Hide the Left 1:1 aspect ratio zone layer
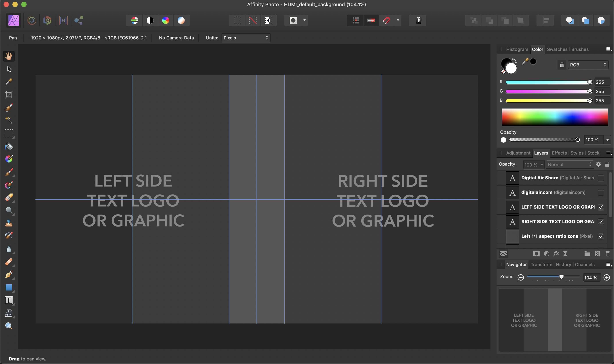The width and height of the screenshot is (614, 364). [601, 236]
